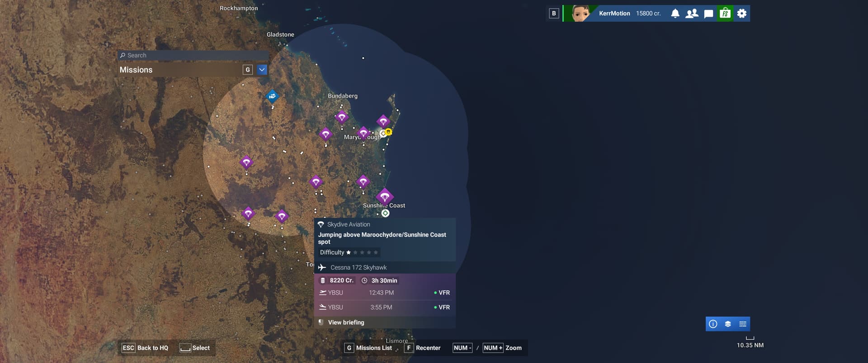The height and width of the screenshot is (363, 868).
Task: Click the 3:55 PM arrival time
Action: 382,307
